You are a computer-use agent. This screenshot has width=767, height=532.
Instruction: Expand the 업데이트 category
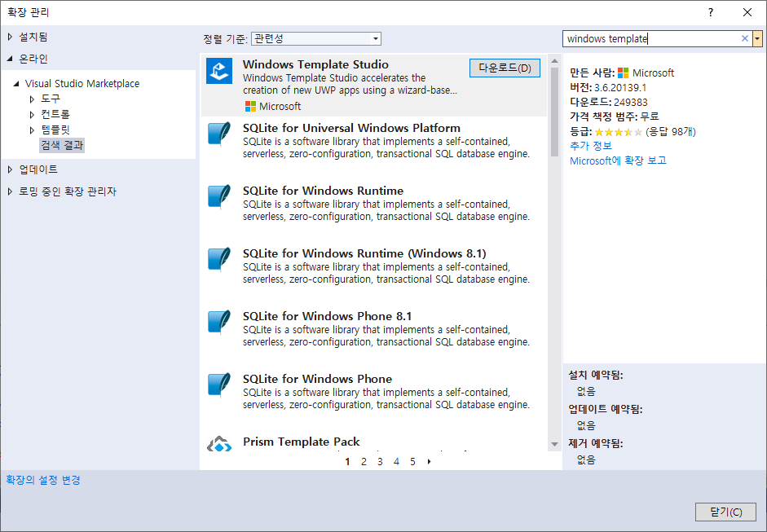pos(10,169)
